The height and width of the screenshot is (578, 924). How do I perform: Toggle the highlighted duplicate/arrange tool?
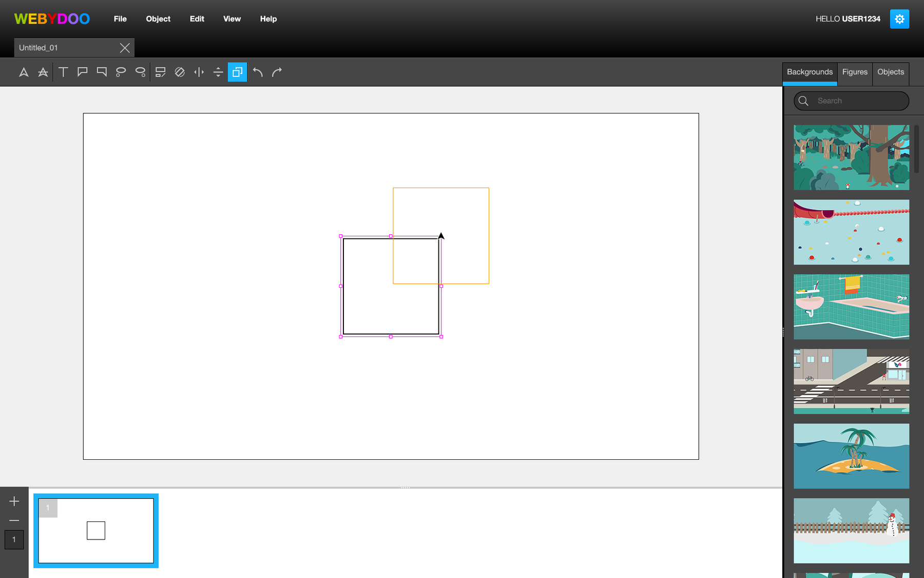click(237, 72)
